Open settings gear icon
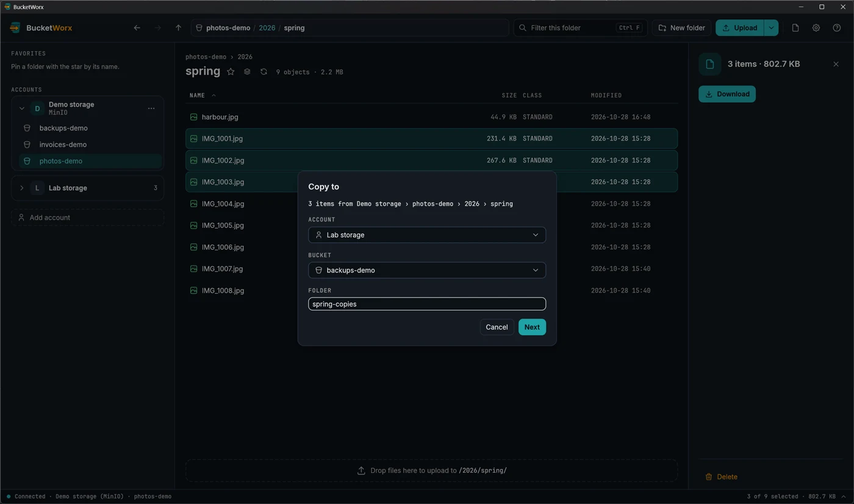Viewport: 854px width, 504px height. [816, 28]
